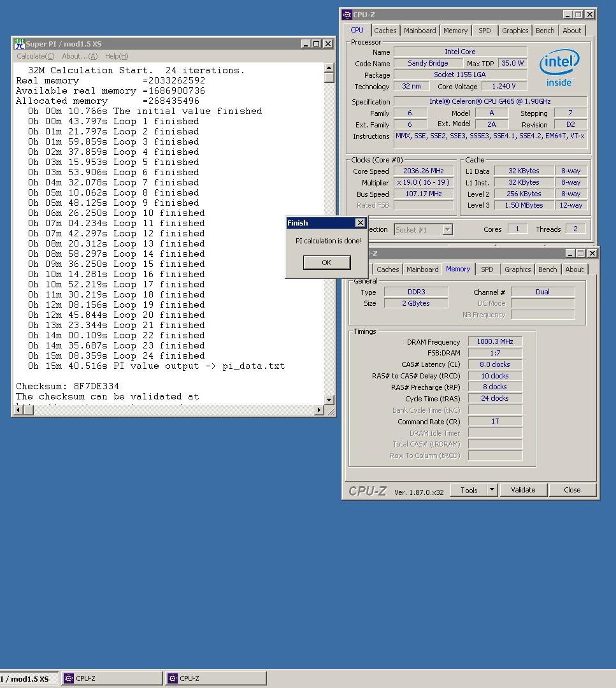Click first CPU-Z taskbar button

click(x=111, y=678)
